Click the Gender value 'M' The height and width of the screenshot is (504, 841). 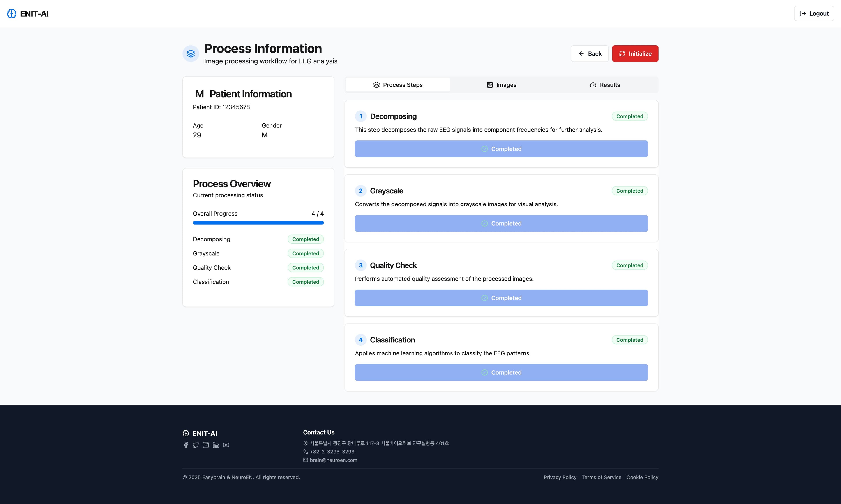[265, 135]
